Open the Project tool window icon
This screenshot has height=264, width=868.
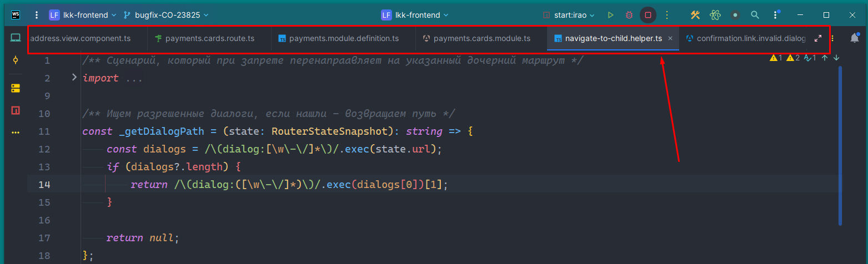click(16, 38)
